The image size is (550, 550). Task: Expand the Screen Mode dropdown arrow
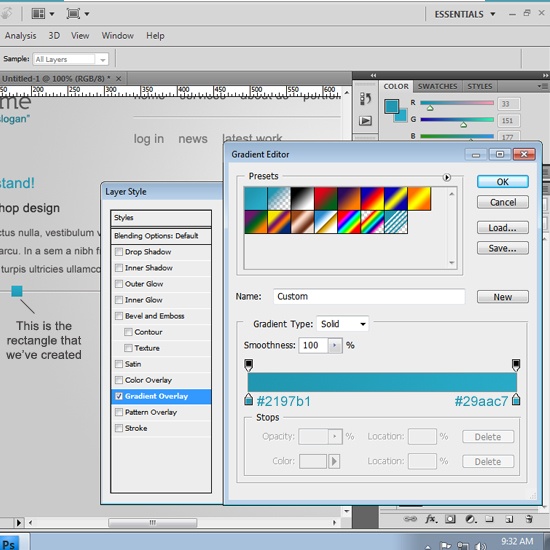click(x=87, y=14)
